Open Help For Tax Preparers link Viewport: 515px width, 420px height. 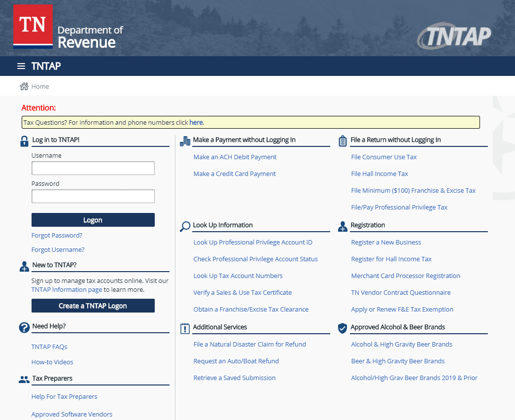coord(65,396)
